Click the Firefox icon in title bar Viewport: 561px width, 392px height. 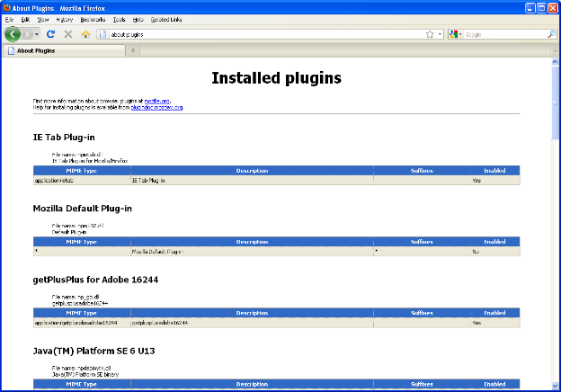click(6, 7)
